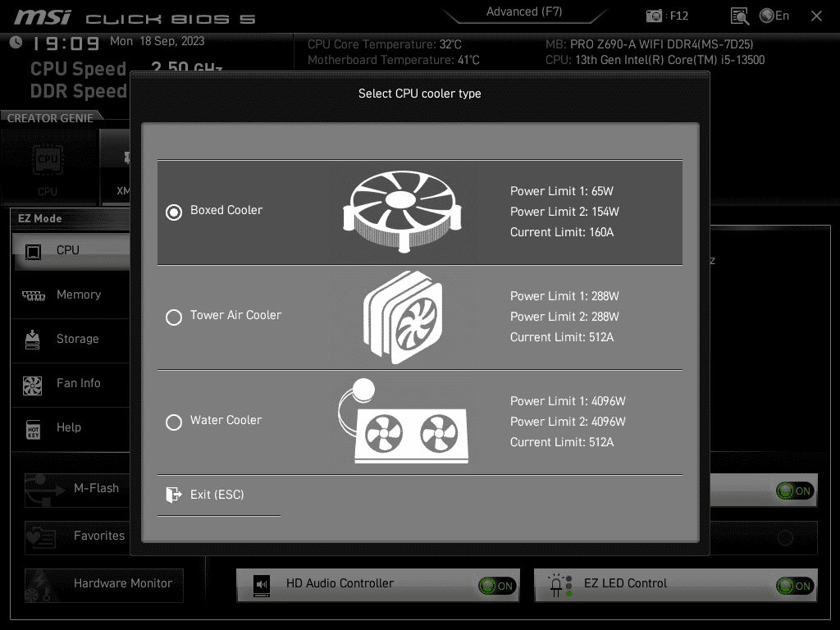Open the Memory section
The image size is (840, 630).
(71, 294)
